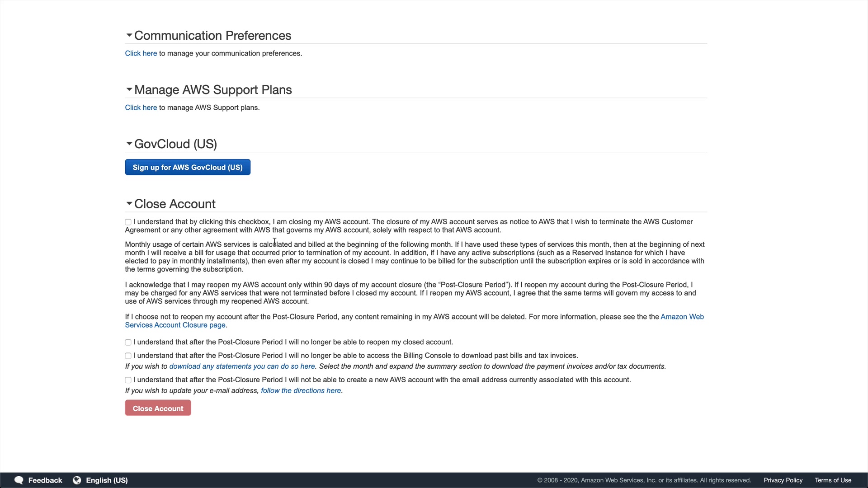Select English (US) language option
The image size is (868, 488).
coord(107,480)
